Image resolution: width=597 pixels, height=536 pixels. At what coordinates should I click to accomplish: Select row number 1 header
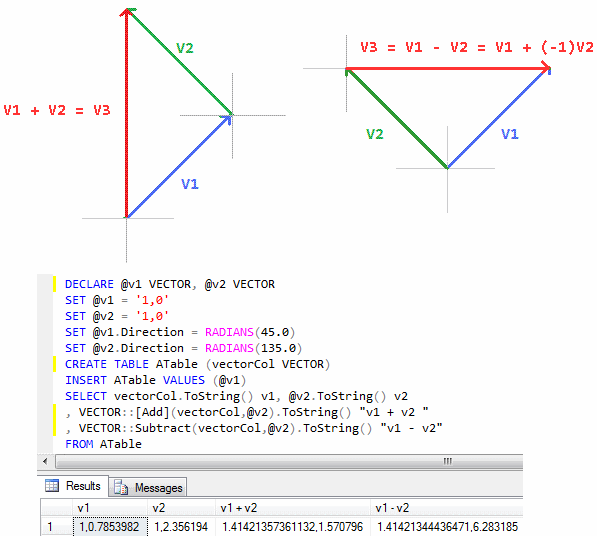[56, 527]
